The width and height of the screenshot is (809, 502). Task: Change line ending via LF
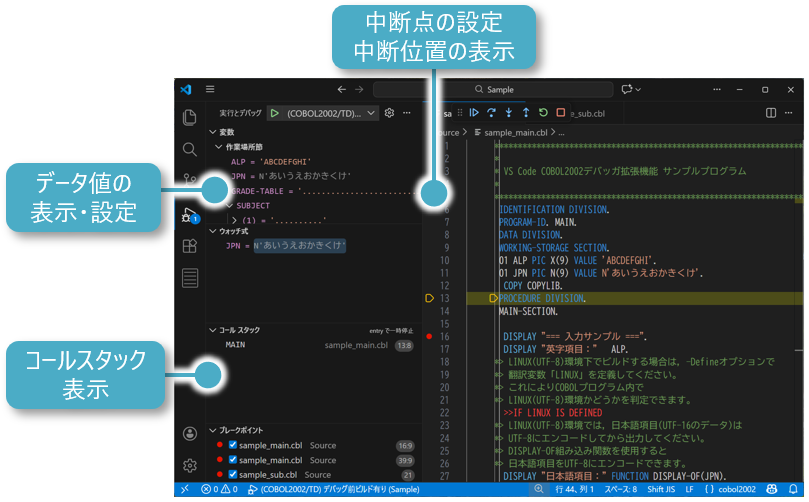[689, 489]
